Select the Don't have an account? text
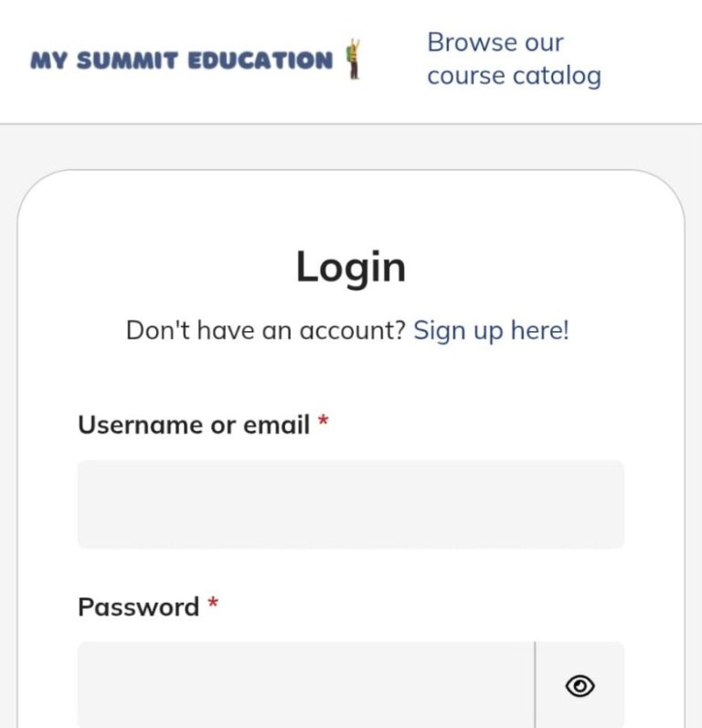 coord(266,330)
